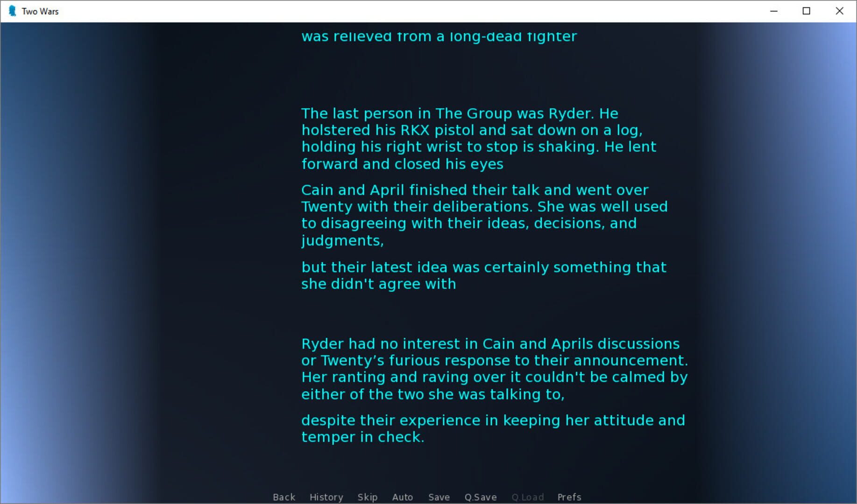Screen dimensions: 857x504
Task: Click the Two Wars title text
Action: pos(40,11)
